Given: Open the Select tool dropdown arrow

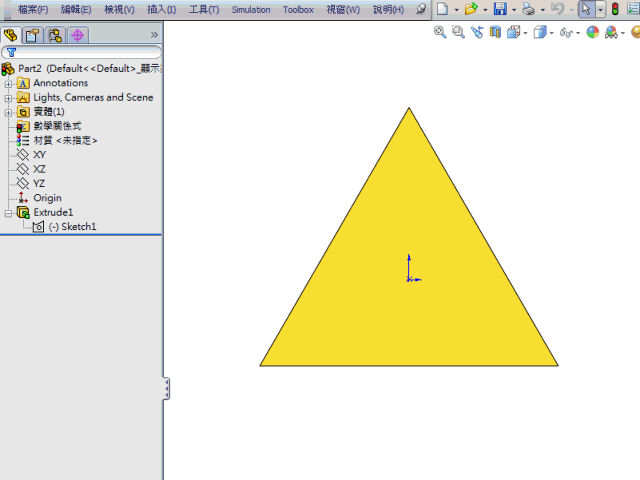Looking at the screenshot, I should click(600, 9).
